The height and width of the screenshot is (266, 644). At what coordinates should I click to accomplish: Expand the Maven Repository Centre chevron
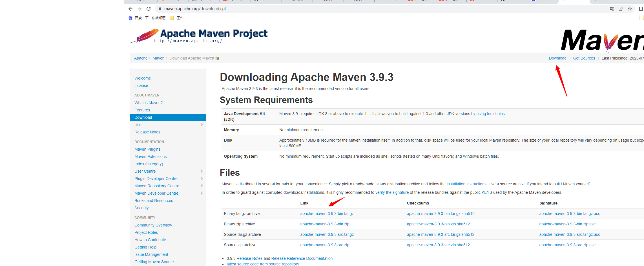[202, 186]
